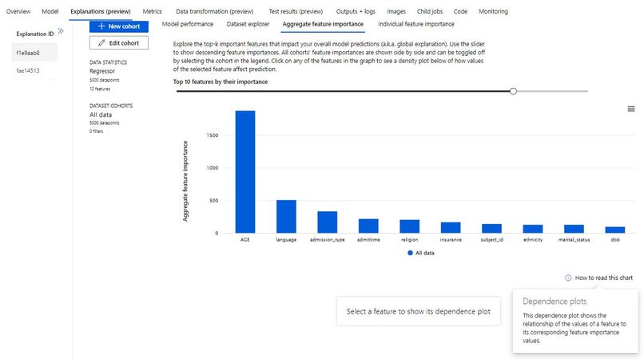
Task: Click the pencil icon on Edit cohort
Action: coord(101,42)
